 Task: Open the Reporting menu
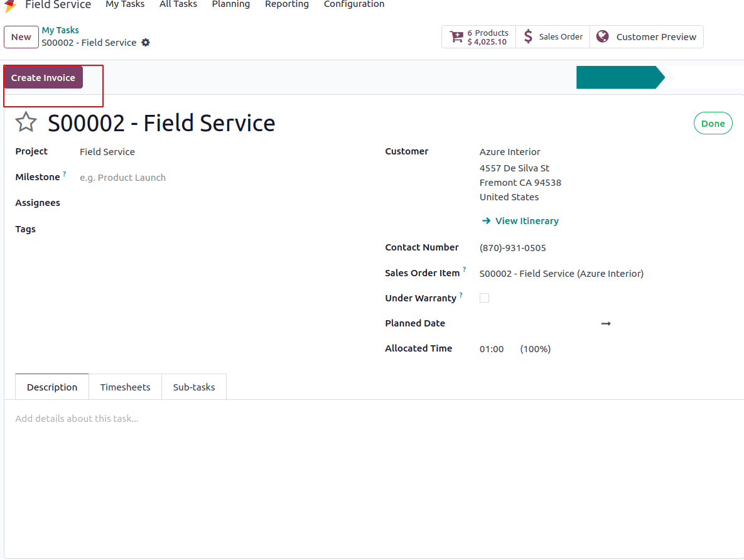[x=287, y=4]
